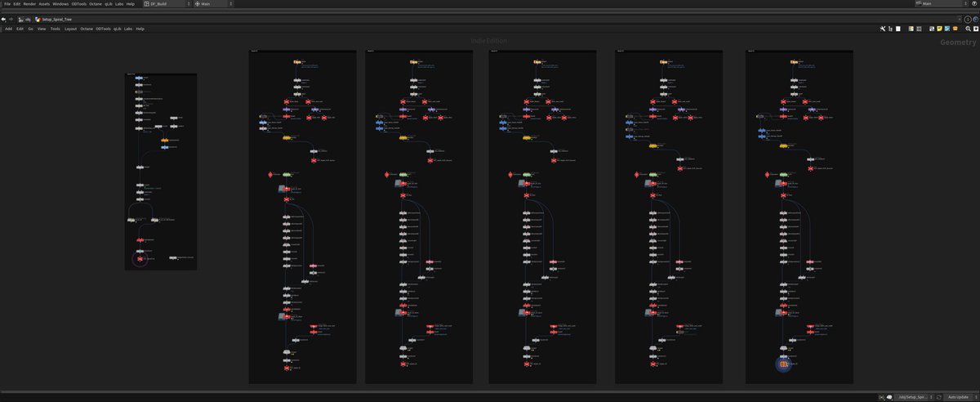Open the Windows menu
Screen dimensions: 980x402
62,4
